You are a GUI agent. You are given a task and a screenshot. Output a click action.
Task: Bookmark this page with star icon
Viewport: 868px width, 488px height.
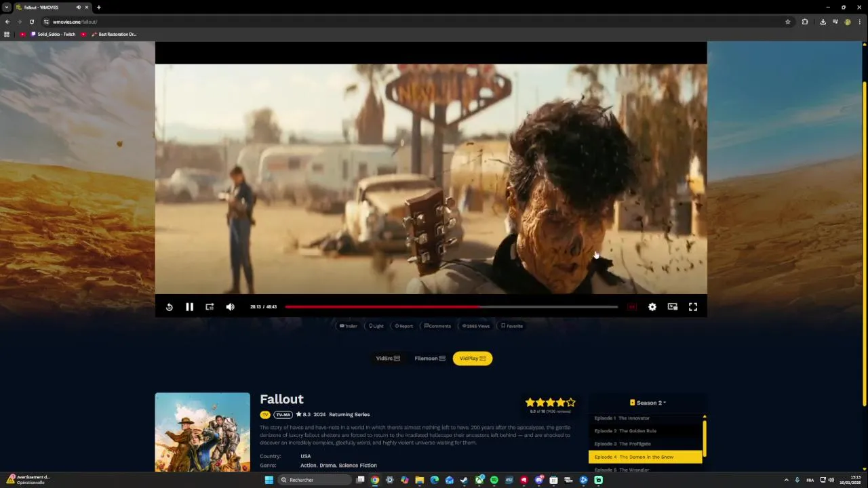[787, 22]
